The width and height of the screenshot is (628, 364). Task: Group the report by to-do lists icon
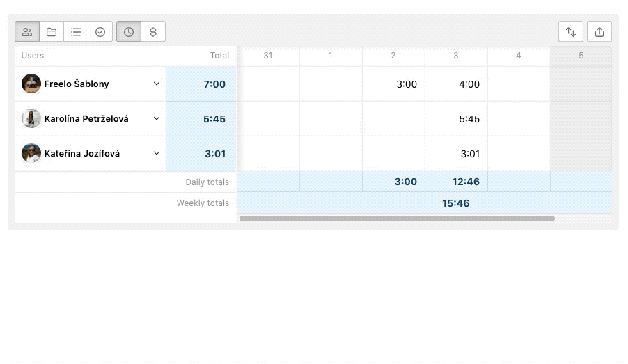coord(76,31)
